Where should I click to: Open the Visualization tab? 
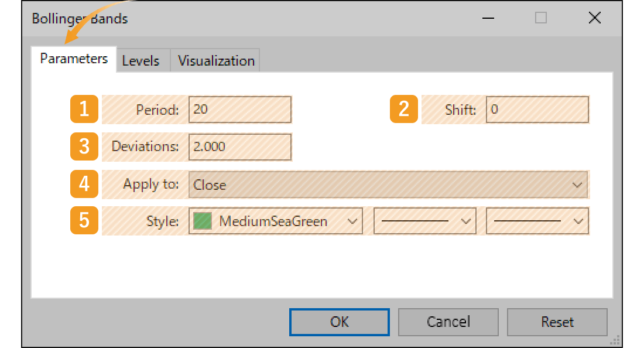[x=215, y=61]
